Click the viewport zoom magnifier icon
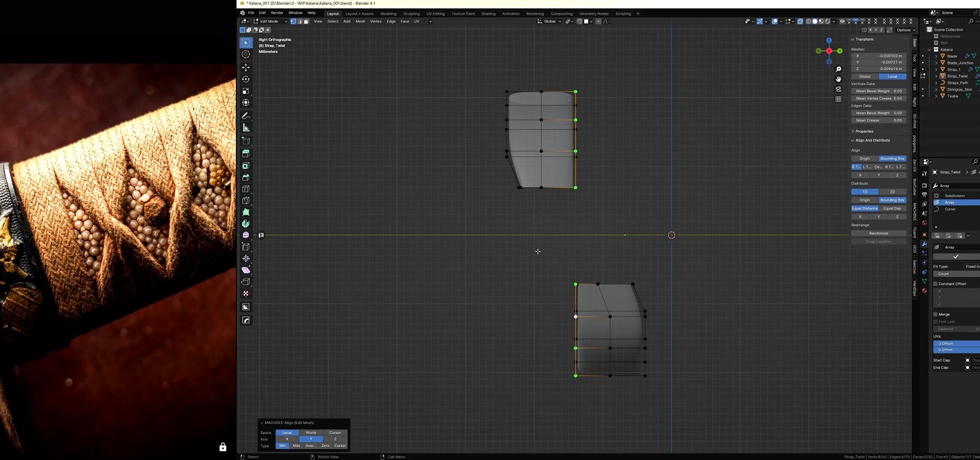 point(838,69)
